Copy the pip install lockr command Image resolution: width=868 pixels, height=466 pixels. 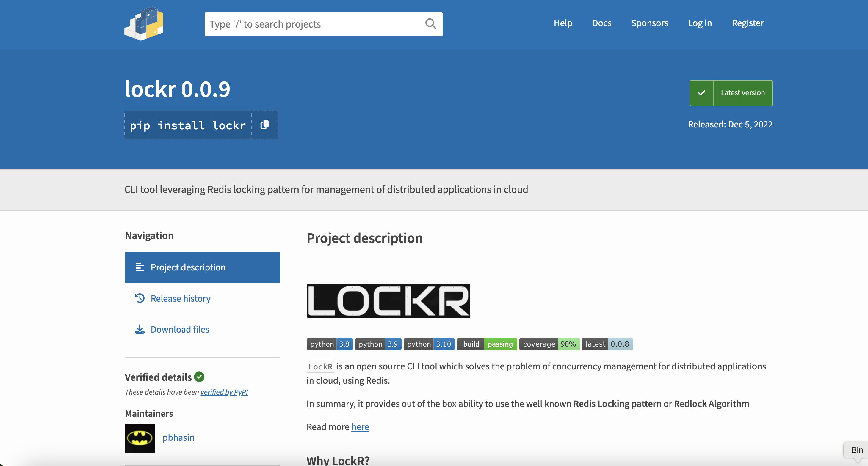(264, 125)
